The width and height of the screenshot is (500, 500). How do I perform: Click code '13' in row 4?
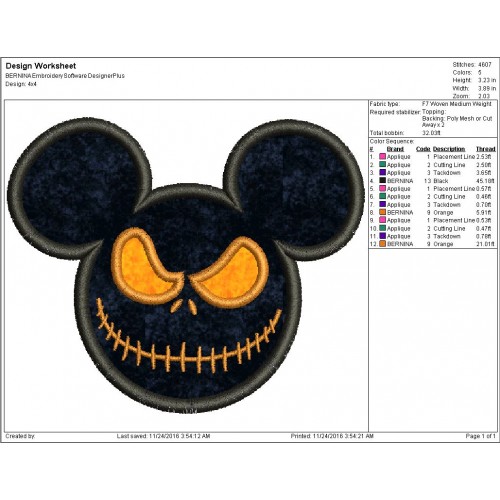[x=427, y=181]
